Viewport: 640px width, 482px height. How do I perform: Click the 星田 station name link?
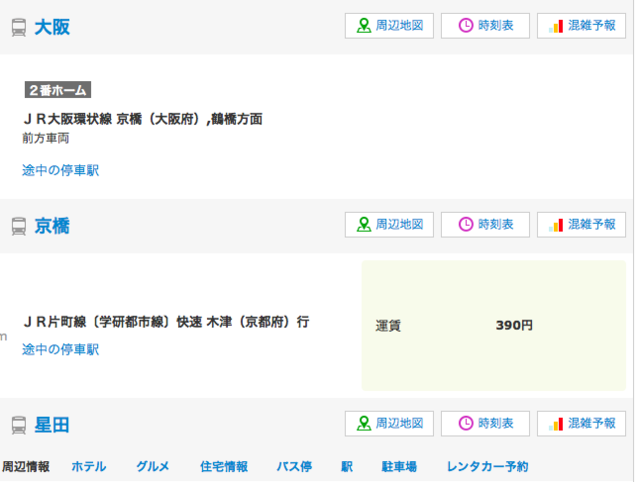point(52,425)
